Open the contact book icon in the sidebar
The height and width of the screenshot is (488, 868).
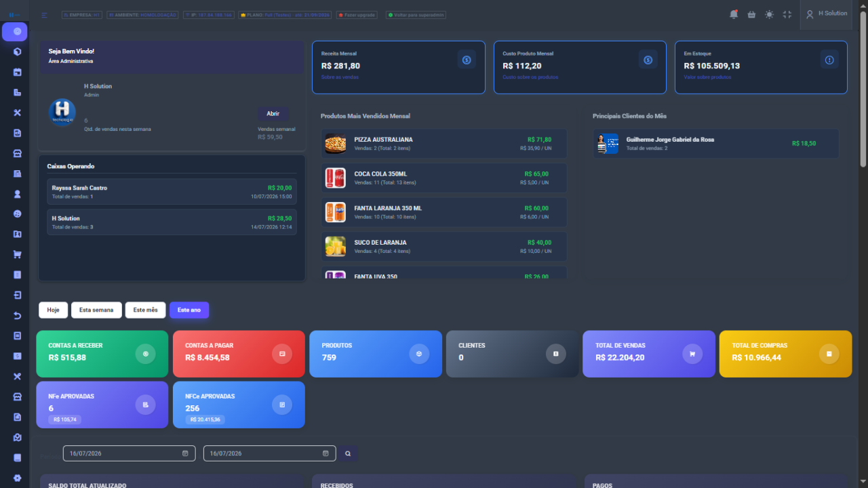coord(17,235)
